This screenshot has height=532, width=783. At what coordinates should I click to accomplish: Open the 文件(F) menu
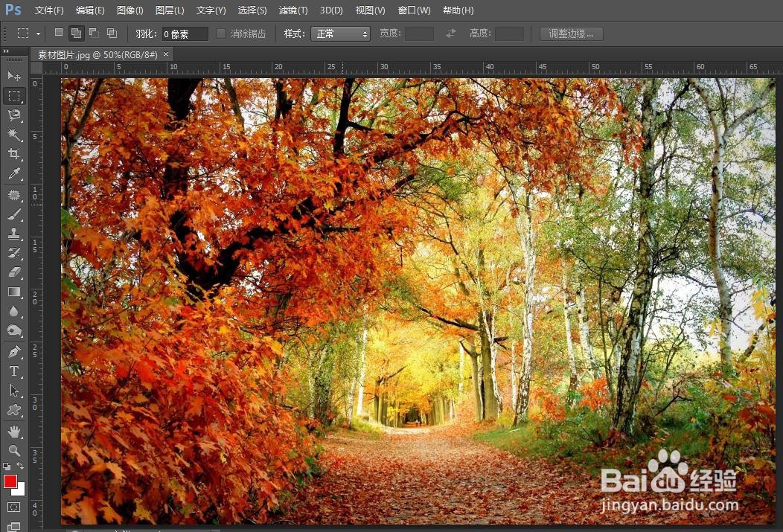[x=49, y=10]
